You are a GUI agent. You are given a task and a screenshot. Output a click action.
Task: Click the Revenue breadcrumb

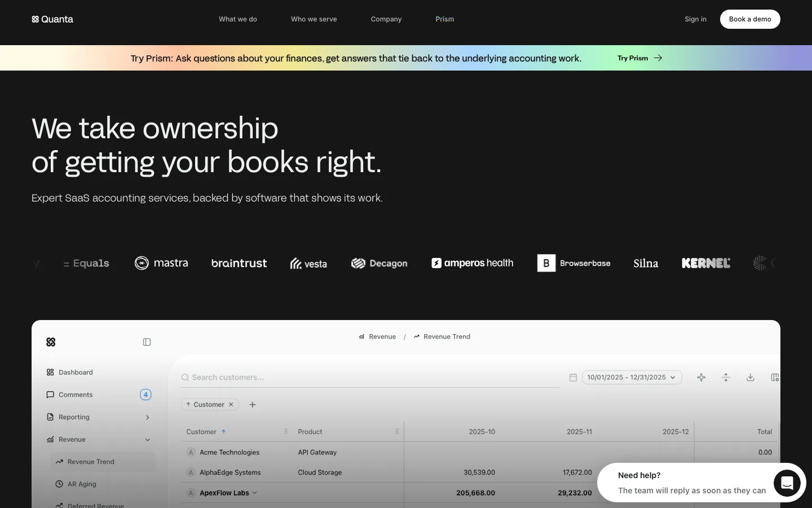coord(377,336)
